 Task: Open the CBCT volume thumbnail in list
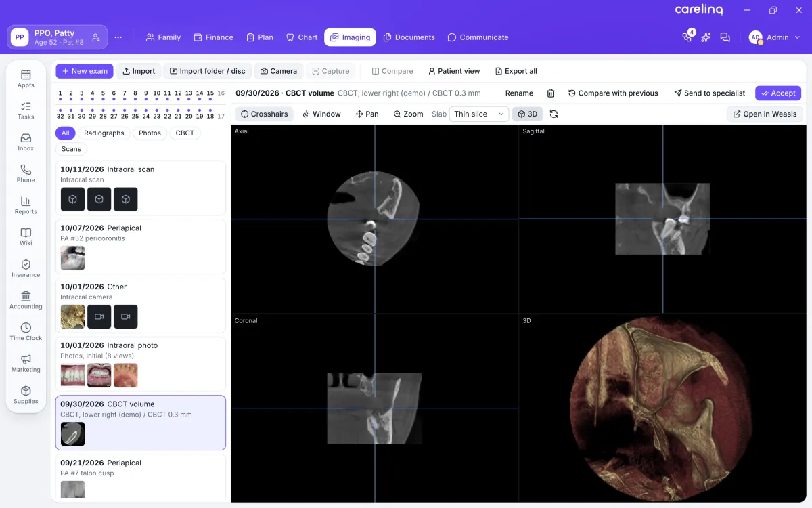click(x=72, y=434)
